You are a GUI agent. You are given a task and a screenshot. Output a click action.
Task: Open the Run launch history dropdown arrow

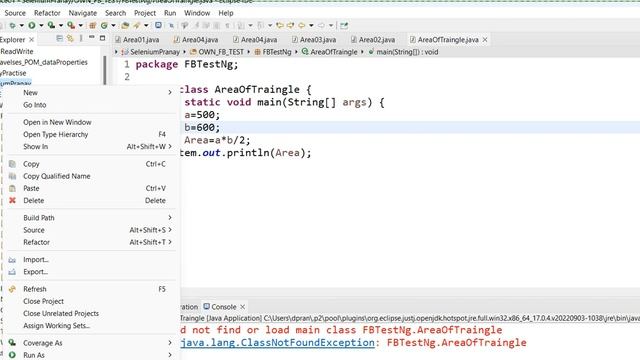(x=41, y=25)
